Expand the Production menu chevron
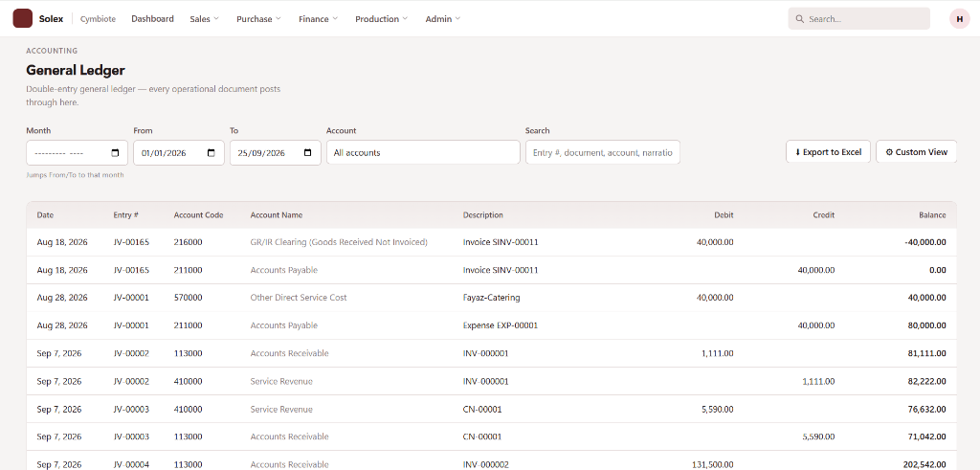The height and width of the screenshot is (470, 980). 405,19
